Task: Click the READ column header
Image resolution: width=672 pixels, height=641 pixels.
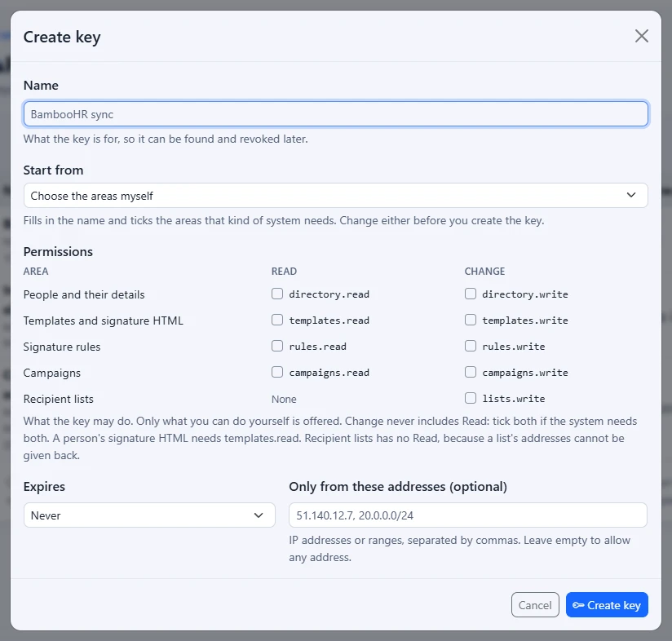Action: (x=284, y=272)
